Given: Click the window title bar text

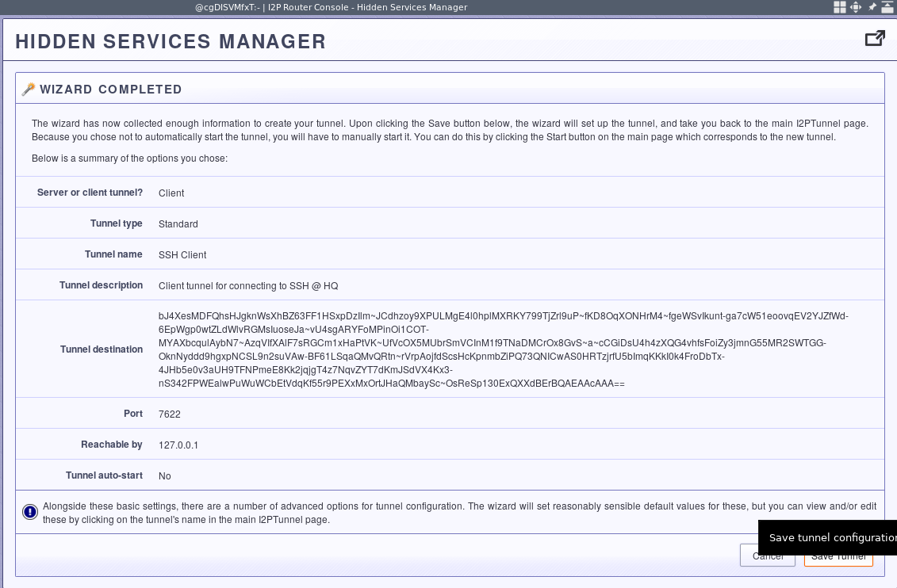Looking at the screenshot, I should coord(332,7).
